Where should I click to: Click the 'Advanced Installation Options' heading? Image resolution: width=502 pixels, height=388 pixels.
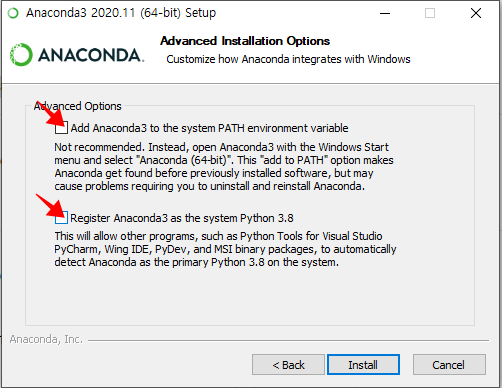[x=245, y=41]
